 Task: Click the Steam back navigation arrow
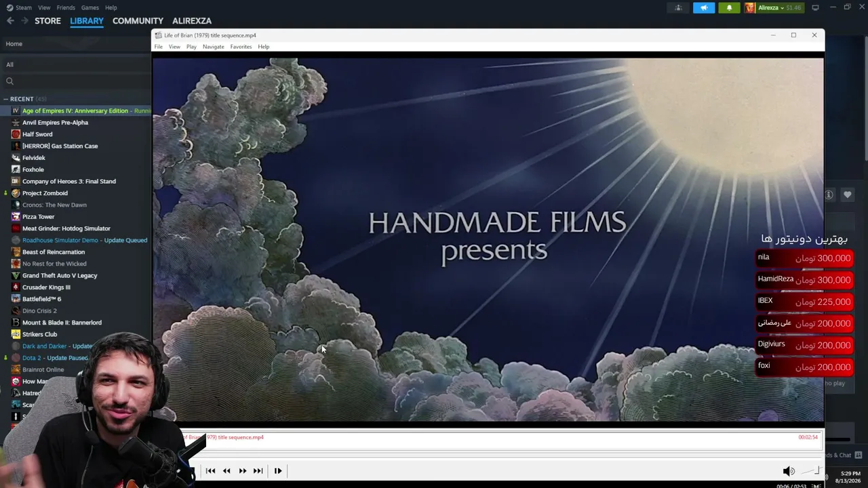click(10, 21)
